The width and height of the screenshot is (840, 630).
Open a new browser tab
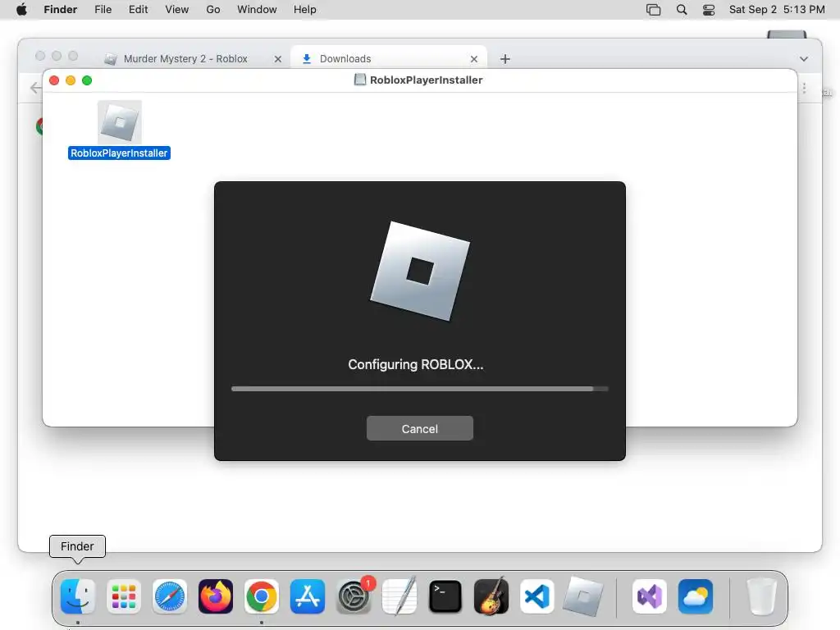504,59
